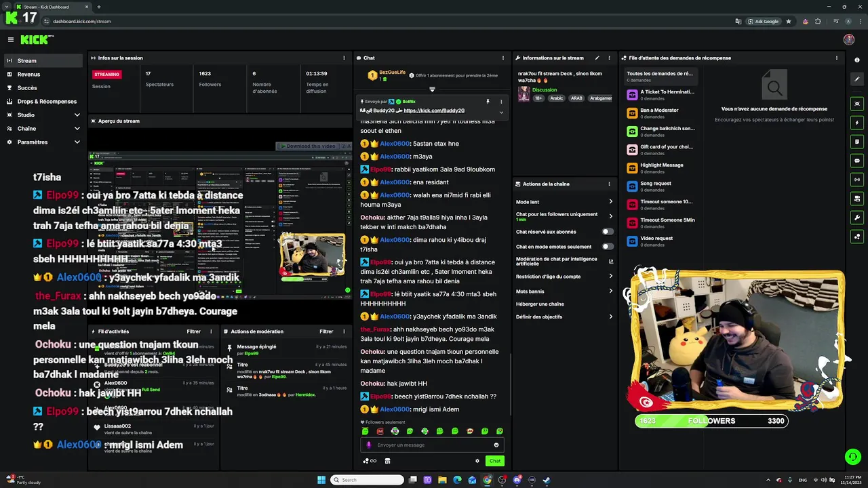Screen dimensions: 868x488
Task: Open Windows Start button on taskbar
Action: tap(321, 480)
